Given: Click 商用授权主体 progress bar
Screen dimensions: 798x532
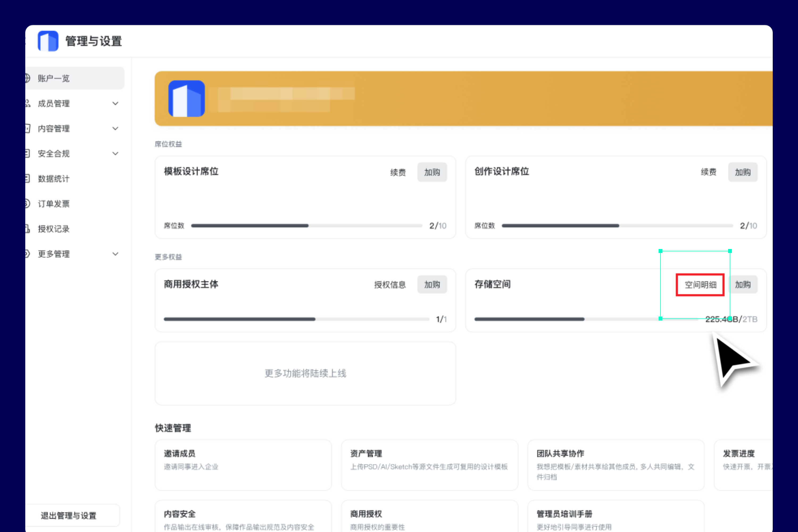Looking at the screenshot, I should [x=297, y=319].
